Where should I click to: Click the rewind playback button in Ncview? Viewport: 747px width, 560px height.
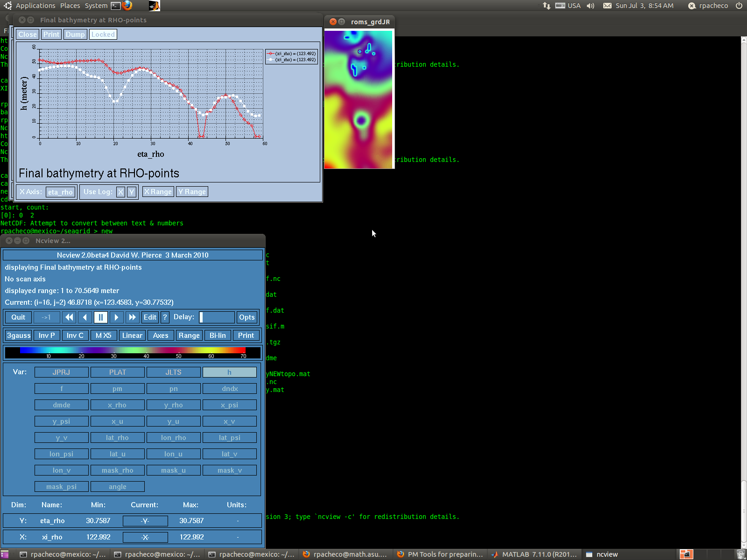(x=69, y=317)
